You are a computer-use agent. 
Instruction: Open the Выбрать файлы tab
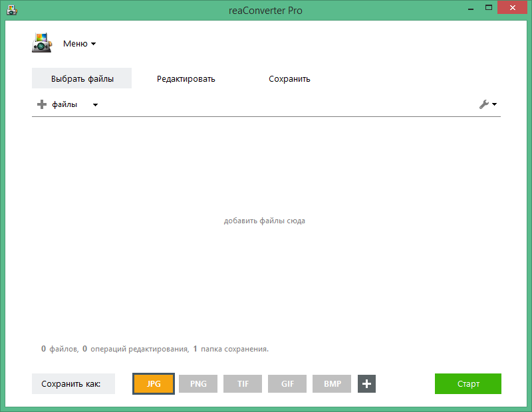(82, 78)
